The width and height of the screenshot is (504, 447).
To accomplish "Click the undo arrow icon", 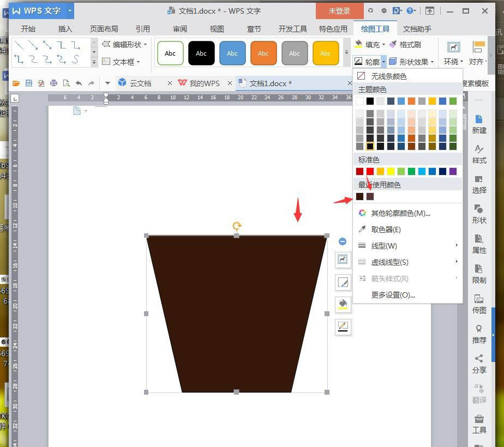I will coord(79,83).
